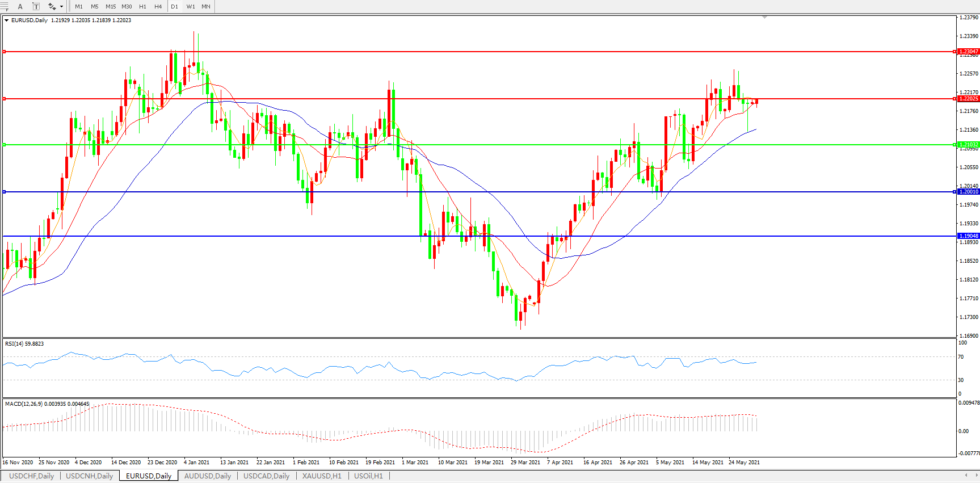Open the arrows tool dropdown arrow
The width and height of the screenshot is (980, 483).
tap(61, 7)
